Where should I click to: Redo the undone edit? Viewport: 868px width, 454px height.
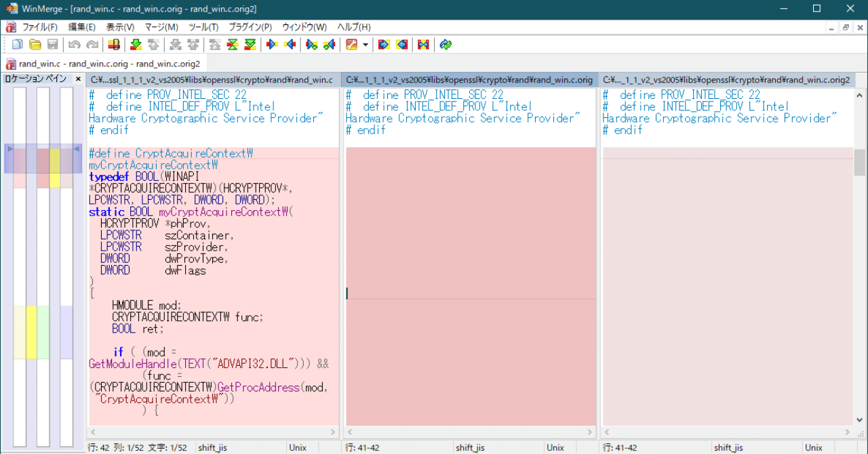[92, 45]
